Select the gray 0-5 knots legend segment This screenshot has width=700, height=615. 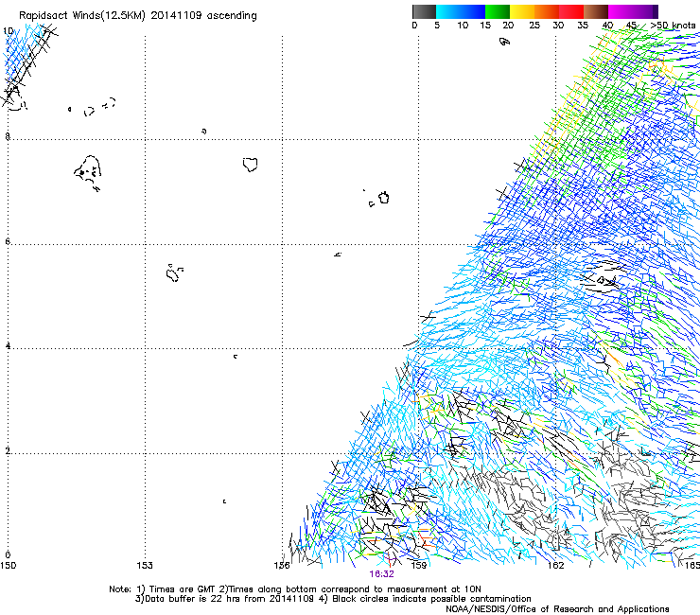pos(424,11)
